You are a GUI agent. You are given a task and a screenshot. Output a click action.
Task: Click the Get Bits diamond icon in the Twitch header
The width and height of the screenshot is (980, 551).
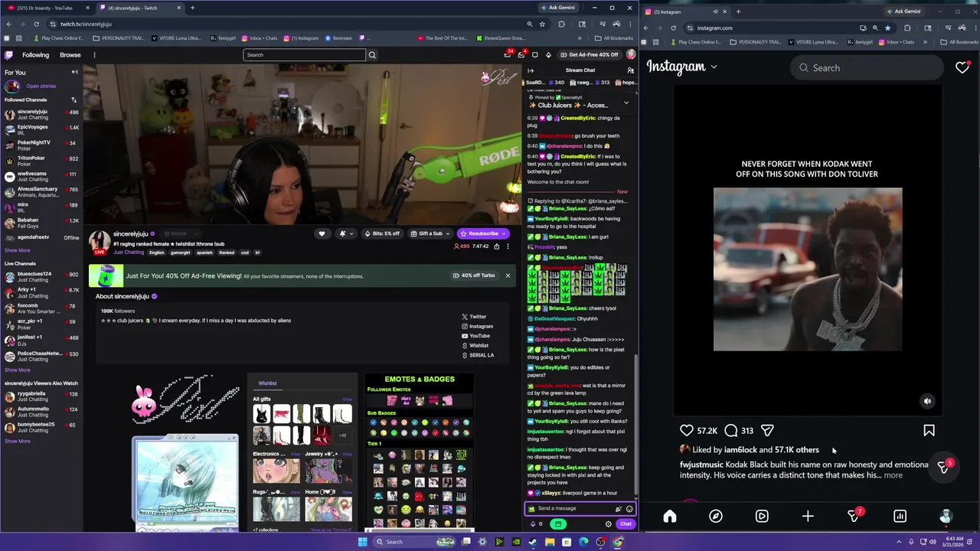coord(549,55)
